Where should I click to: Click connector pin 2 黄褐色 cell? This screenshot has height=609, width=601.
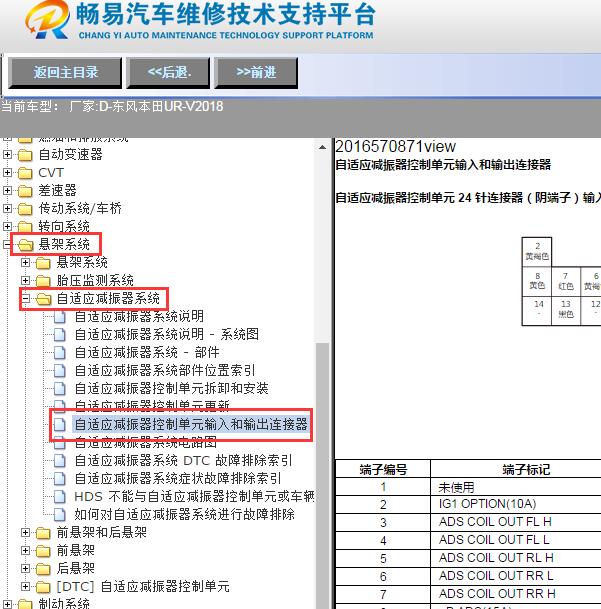click(x=537, y=252)
